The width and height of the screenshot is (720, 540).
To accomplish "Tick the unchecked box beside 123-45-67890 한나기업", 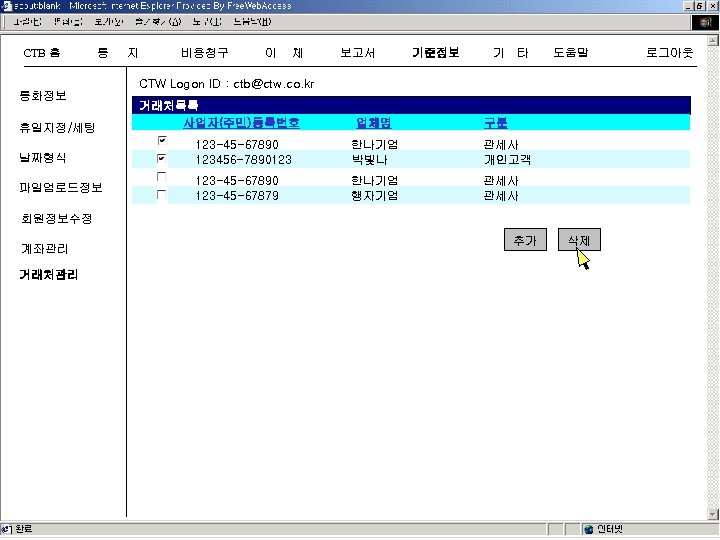I will (x=162, y=177).
